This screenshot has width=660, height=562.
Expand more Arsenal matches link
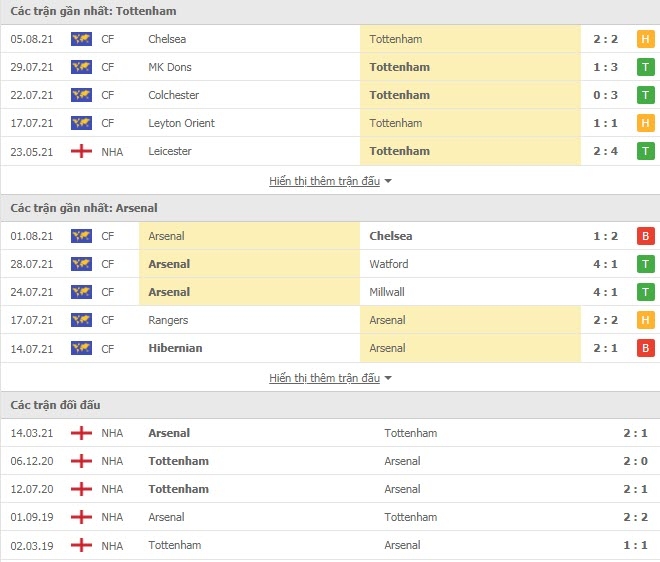click(325, 378)
